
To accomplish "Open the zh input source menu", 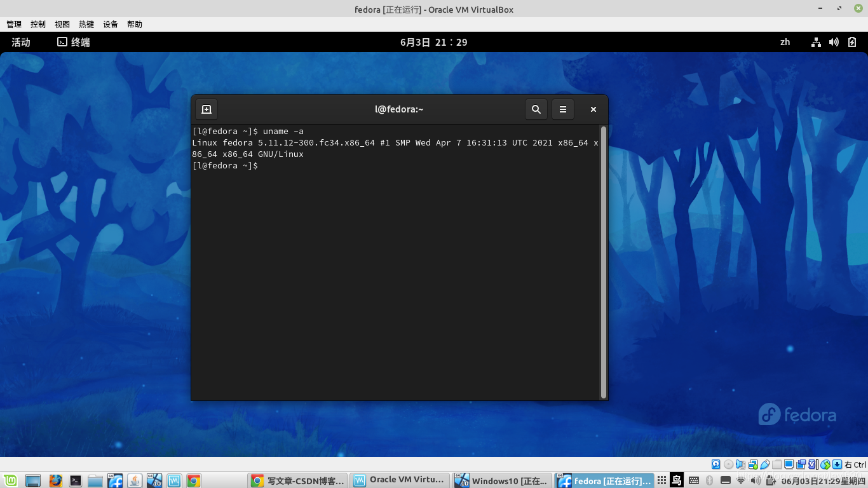I will coord(785,42).
